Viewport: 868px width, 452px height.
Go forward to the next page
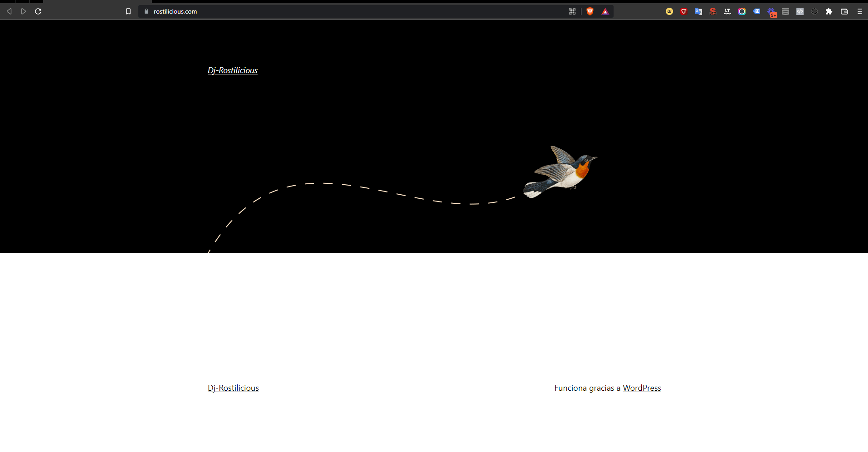click(x=24, y=11)
